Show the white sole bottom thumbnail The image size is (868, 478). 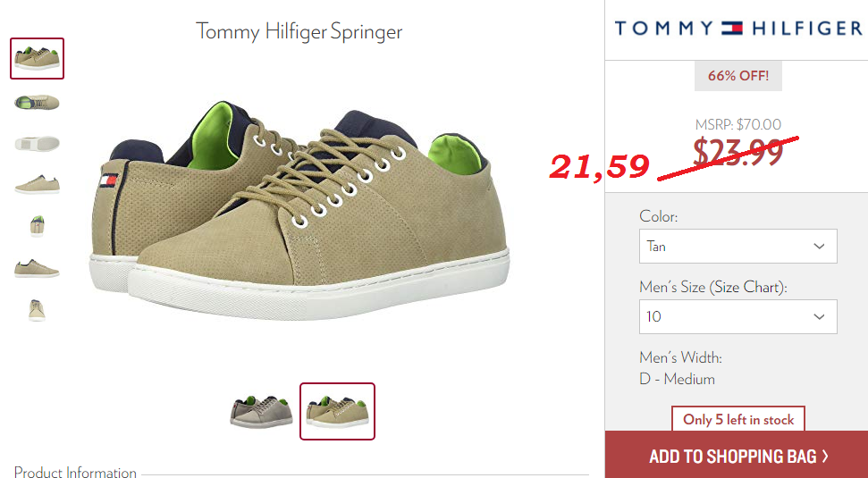tap(37, 144)
